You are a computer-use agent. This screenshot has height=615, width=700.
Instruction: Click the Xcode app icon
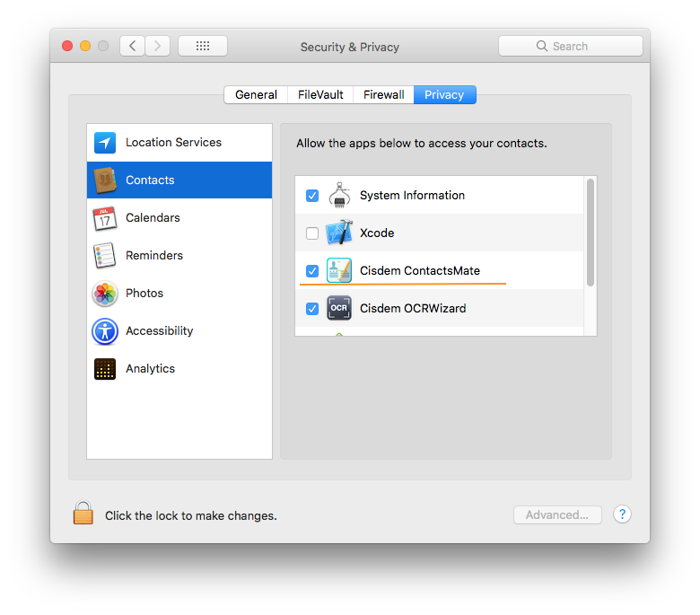(x=339, y=233)
